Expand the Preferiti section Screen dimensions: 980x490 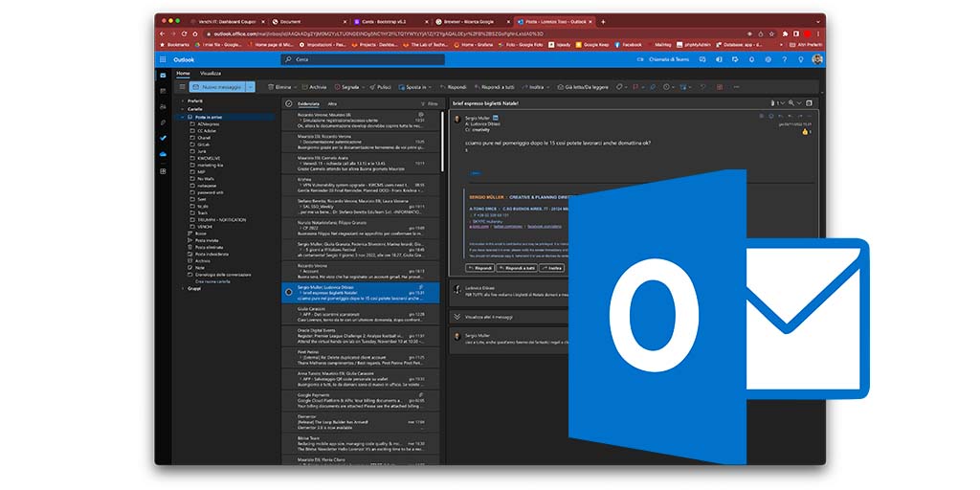click(183, 100)
